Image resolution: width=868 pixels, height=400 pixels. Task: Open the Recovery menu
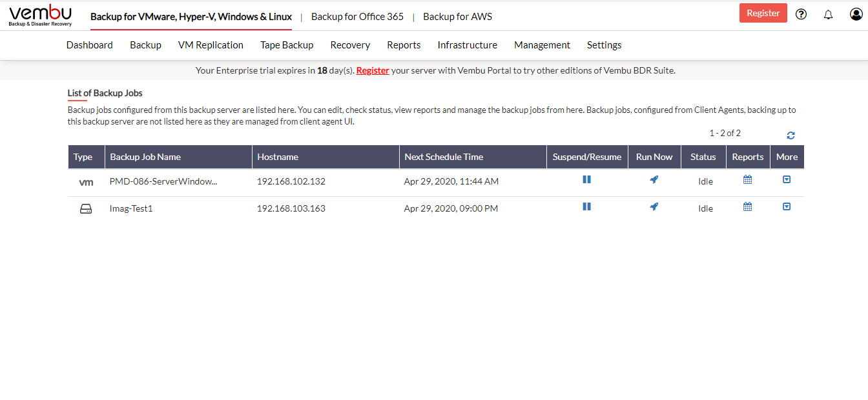click(x=350, y=45)
